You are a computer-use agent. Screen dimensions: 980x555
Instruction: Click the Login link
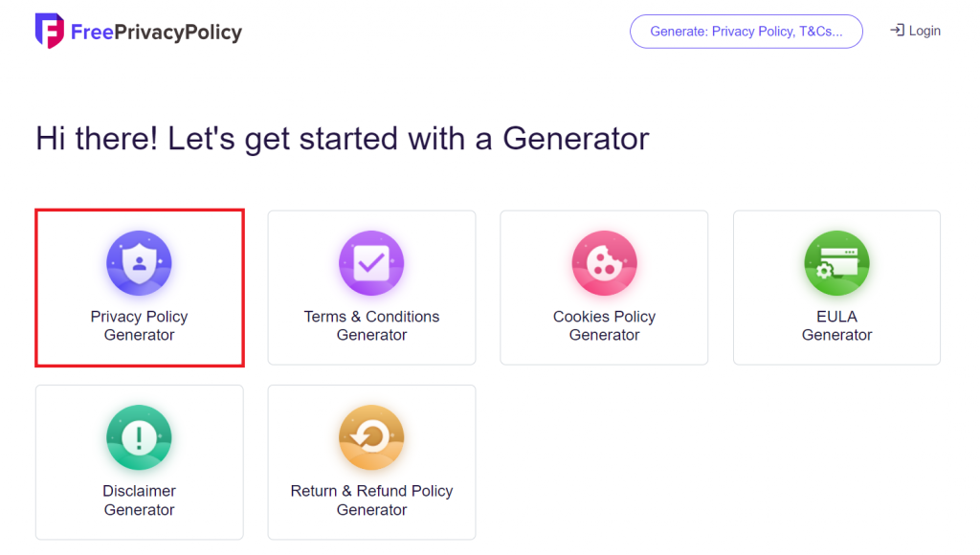(x=922, y=30)
